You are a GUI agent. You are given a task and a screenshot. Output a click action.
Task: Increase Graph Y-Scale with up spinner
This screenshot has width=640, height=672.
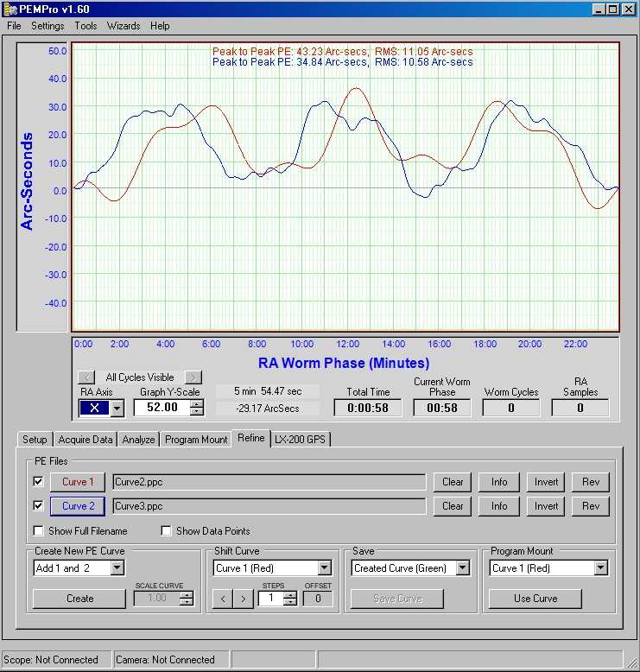(197, 403)
